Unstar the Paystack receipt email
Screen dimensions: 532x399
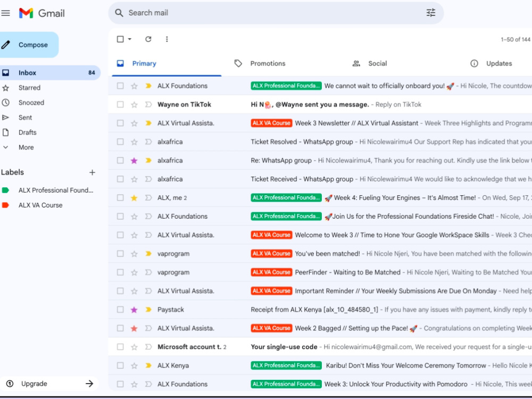click(x=135, y=310)
